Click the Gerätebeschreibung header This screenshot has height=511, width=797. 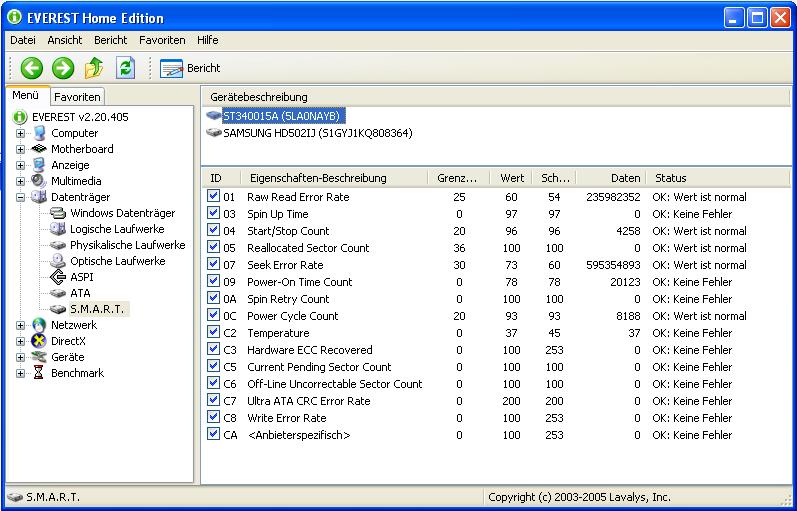click(x=497, y=97)
